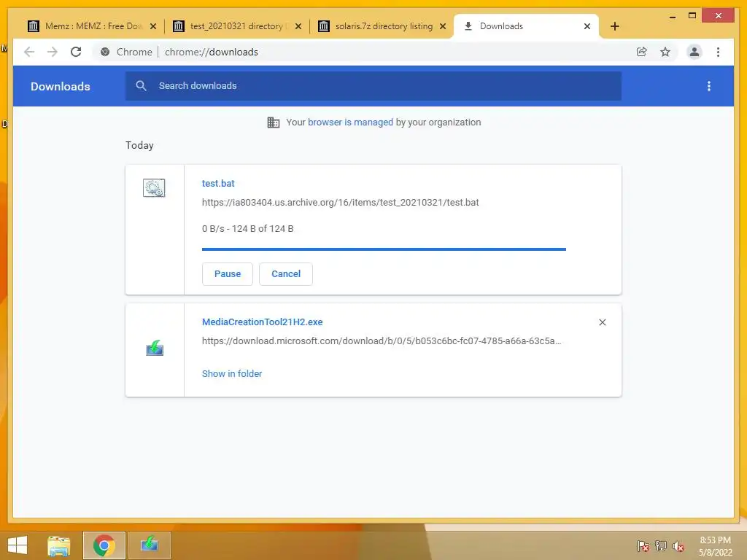The image size is (747, 560).
Task: Go back using browser back arrow
Action: click(29, 52)
